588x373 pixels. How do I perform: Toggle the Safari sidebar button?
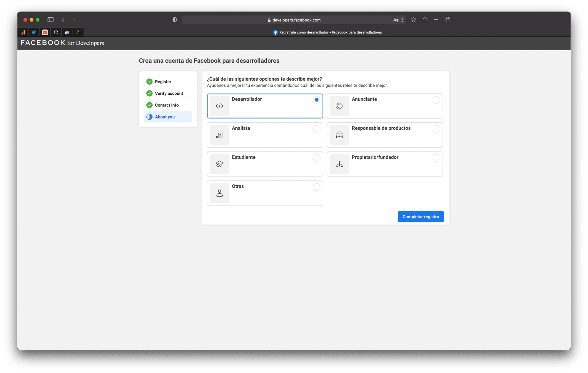click(51, 20)
